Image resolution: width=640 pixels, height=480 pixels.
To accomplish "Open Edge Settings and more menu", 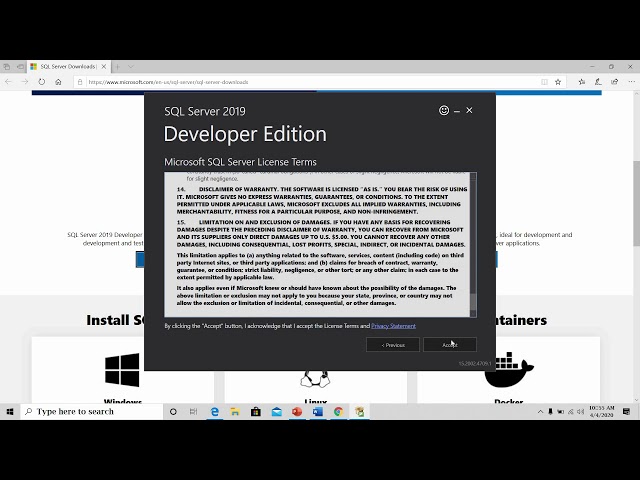I will [x=631, y=82].
